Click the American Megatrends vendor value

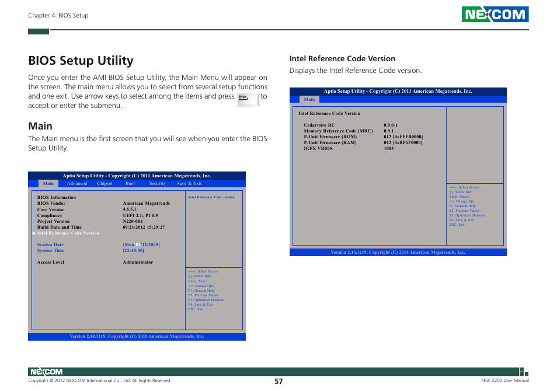[x=147, y=203]
